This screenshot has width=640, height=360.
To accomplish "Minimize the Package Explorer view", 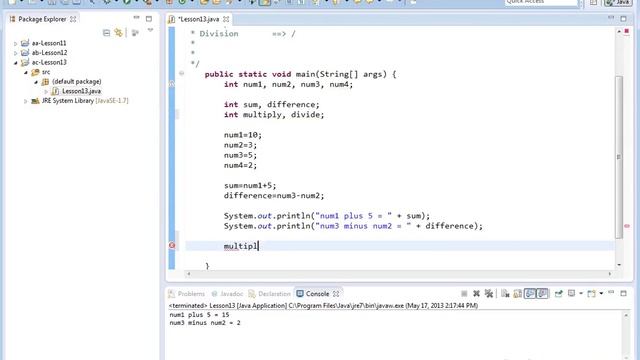I will 136,18.
